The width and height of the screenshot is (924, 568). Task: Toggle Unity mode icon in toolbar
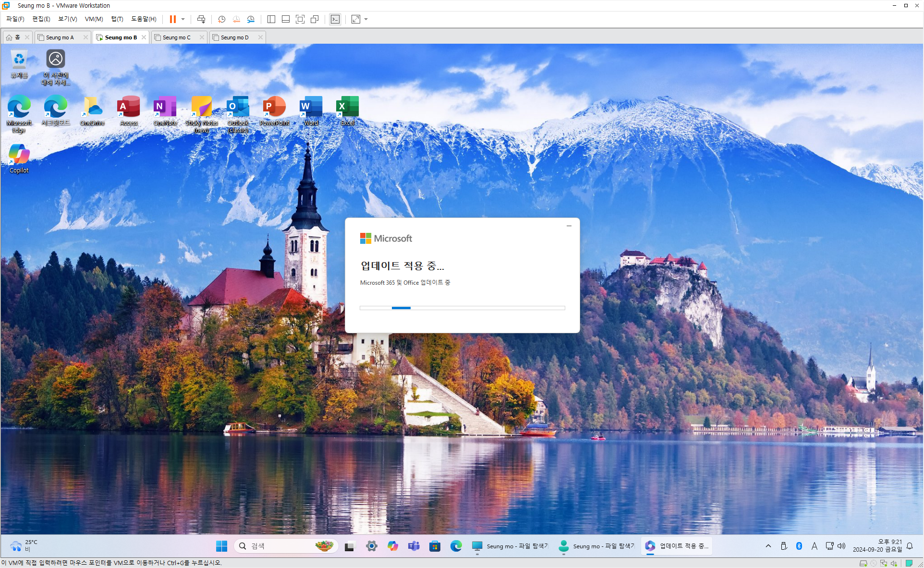315,19
